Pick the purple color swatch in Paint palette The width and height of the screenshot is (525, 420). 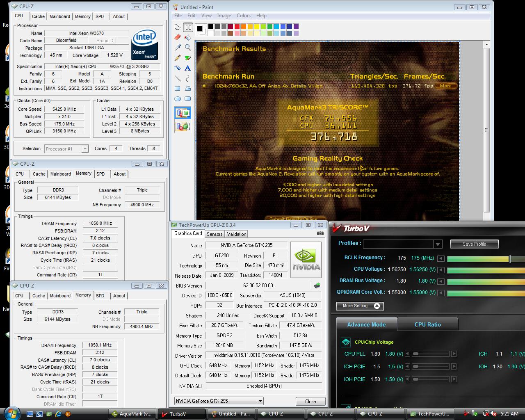[296, 27]
